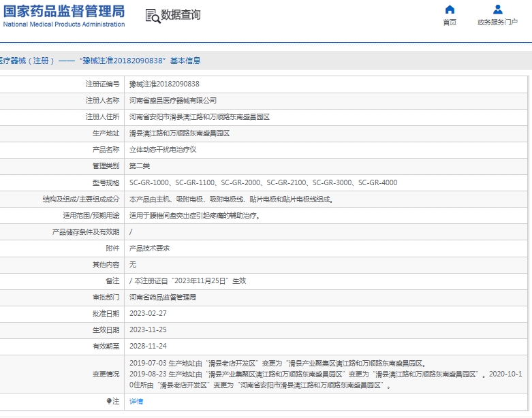Open the 详情 details link
This screenshot has width=532, height=418.
136,402
